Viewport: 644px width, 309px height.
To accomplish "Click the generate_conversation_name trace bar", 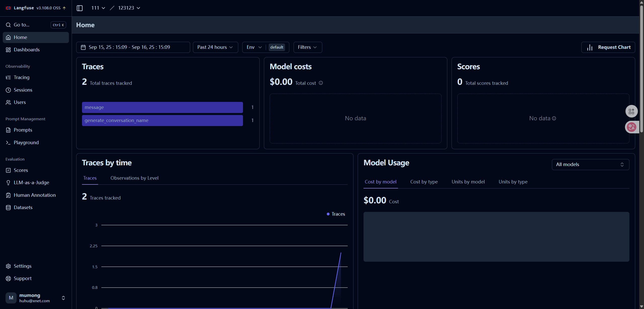I will coord(162,121).
